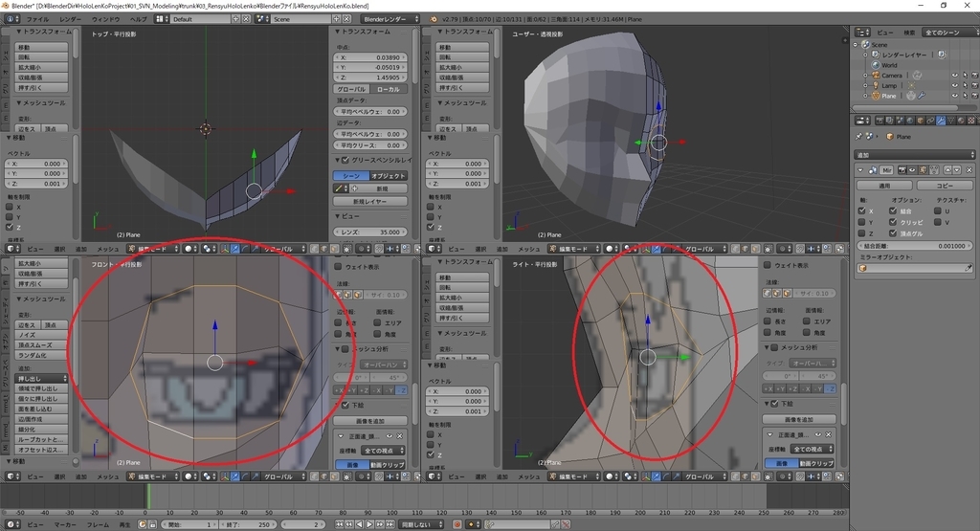
Task: Open the ヘルプ menu
Action: 138,19
